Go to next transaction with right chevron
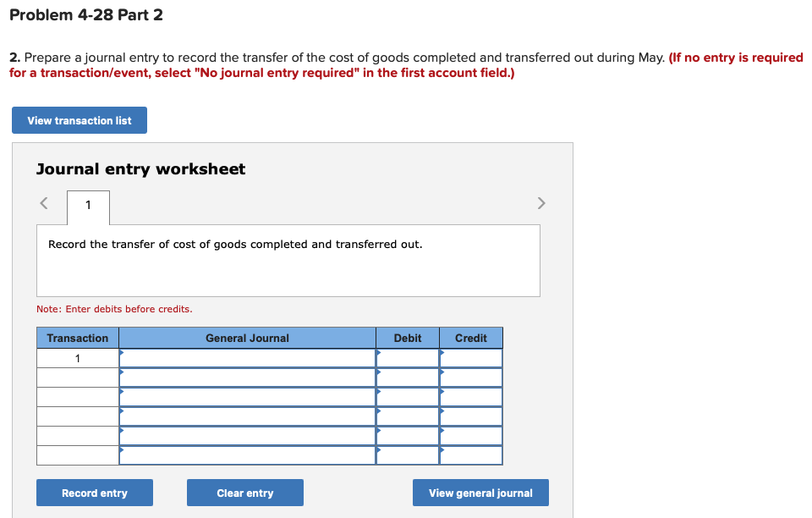Screen dimensions: 812x518 pyautogui.click(x=541, y=203)
